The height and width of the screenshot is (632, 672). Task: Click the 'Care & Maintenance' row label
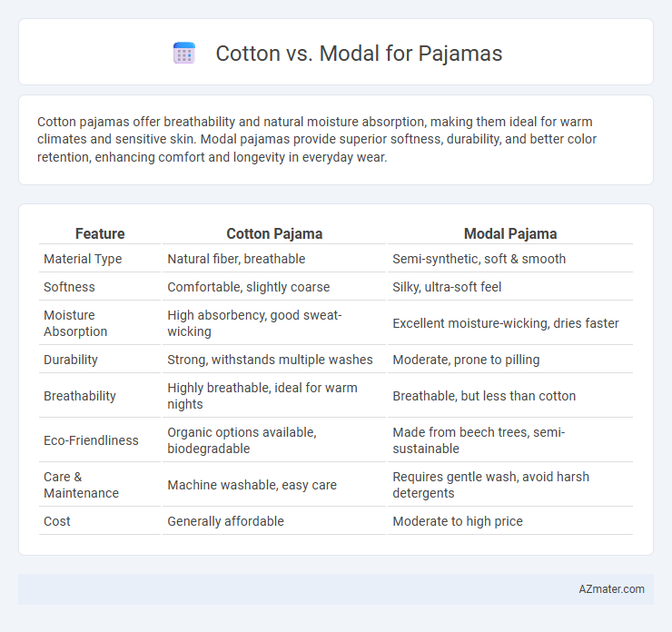click(81, 485)
